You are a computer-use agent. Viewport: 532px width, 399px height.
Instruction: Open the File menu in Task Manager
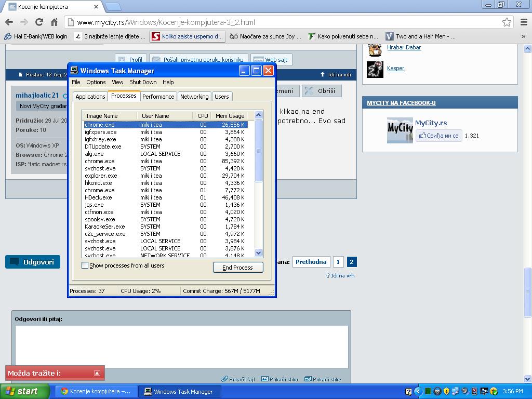click(x=76, y=82)
